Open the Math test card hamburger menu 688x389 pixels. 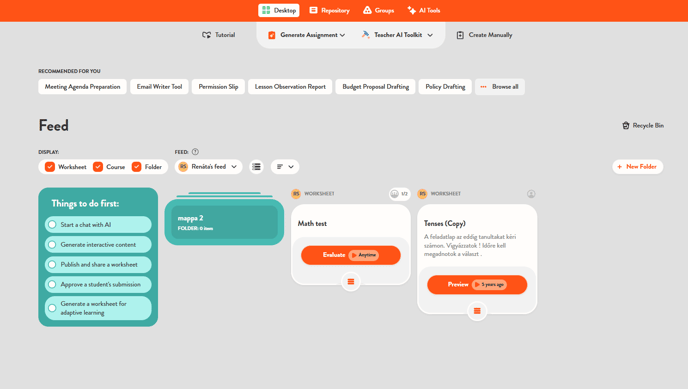tap(351, 282)
